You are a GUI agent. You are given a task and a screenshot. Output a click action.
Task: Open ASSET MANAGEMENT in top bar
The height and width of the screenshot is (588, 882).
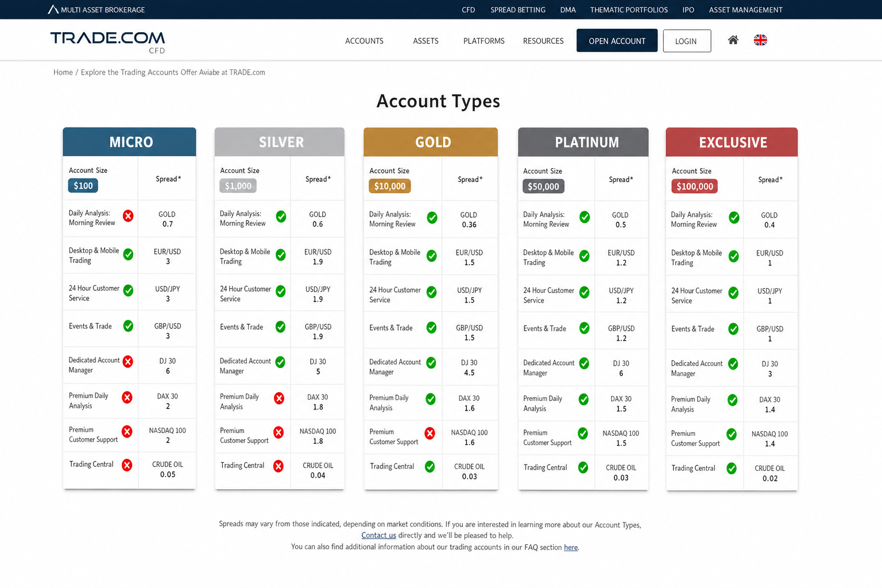pyautogui.click(x=745, y=10)
